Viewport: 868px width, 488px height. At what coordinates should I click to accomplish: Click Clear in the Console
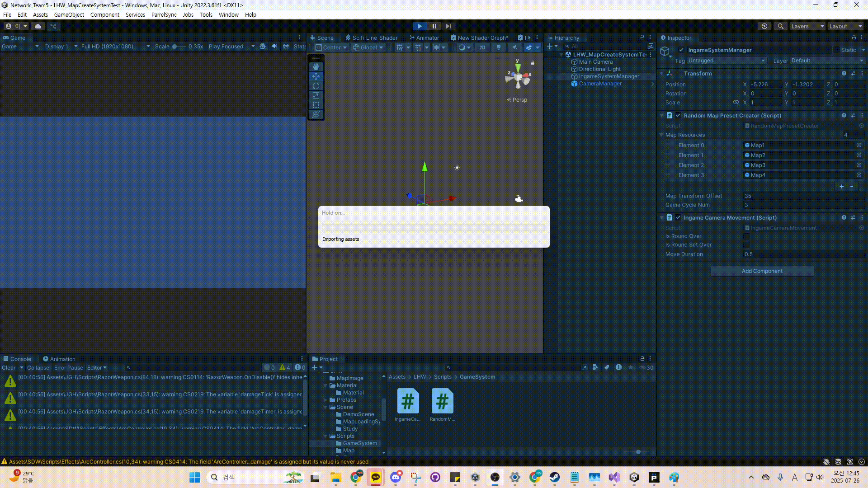tap(9, 368)
